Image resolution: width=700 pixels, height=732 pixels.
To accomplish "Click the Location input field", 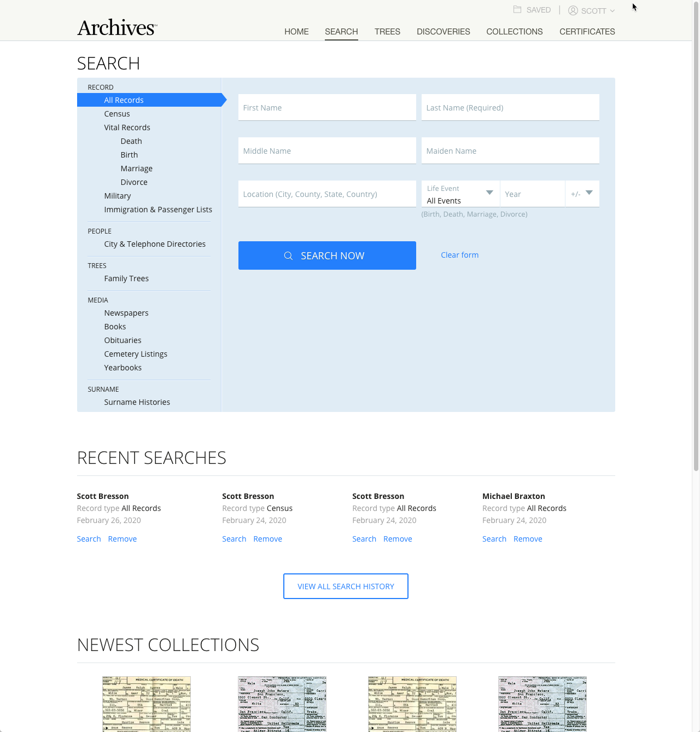I will (x=327, y=194).
